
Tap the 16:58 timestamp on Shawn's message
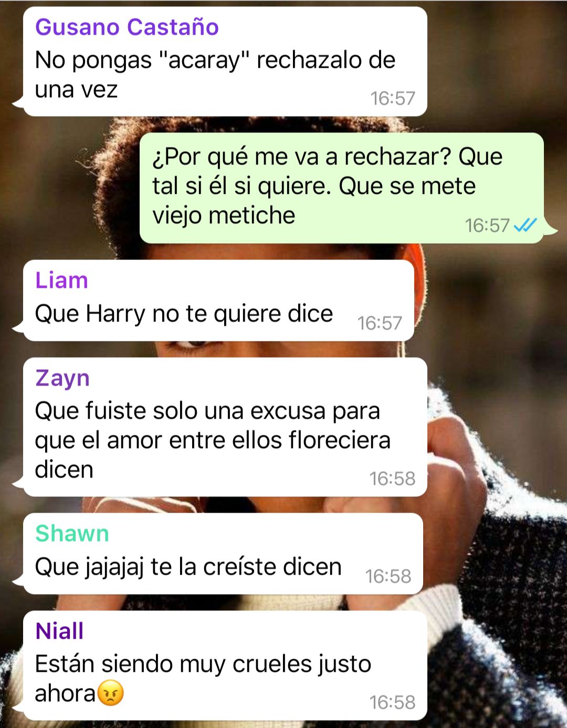pos(388,576)
